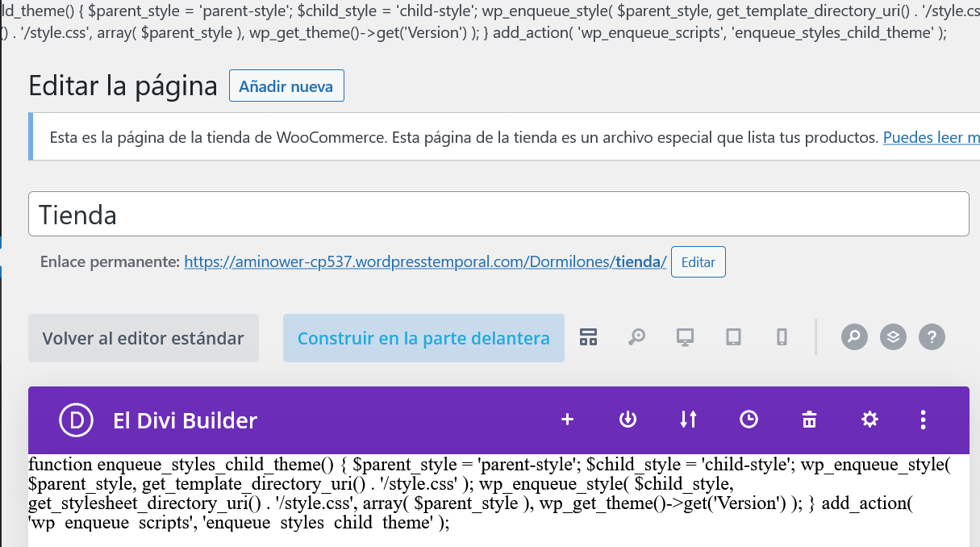This screenshot has width=980, height=547.
Task: Select phone preview icon
Action: click(782, 337)
